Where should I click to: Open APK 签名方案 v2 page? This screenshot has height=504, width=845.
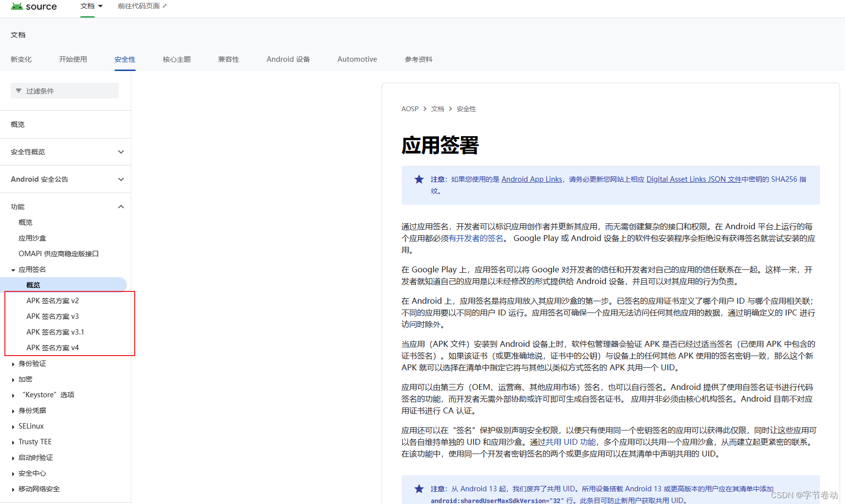click(x=52, y=301)
